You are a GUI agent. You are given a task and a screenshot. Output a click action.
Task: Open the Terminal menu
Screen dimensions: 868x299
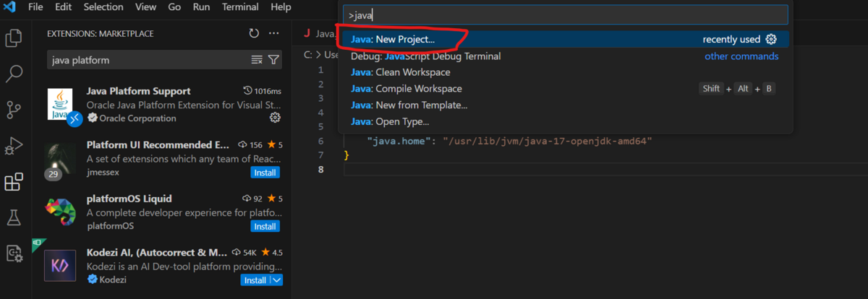240,7
